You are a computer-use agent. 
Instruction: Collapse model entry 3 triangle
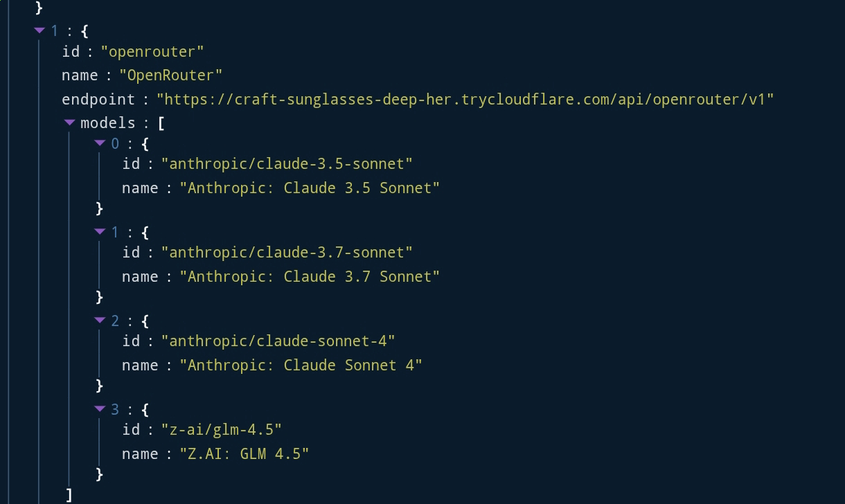click(x=100, y=409)
